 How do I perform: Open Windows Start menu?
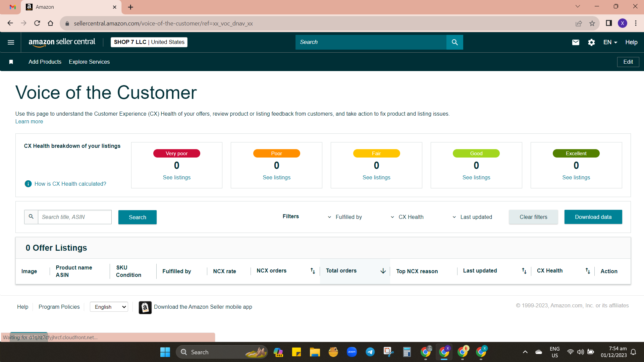tap(165, 352)
